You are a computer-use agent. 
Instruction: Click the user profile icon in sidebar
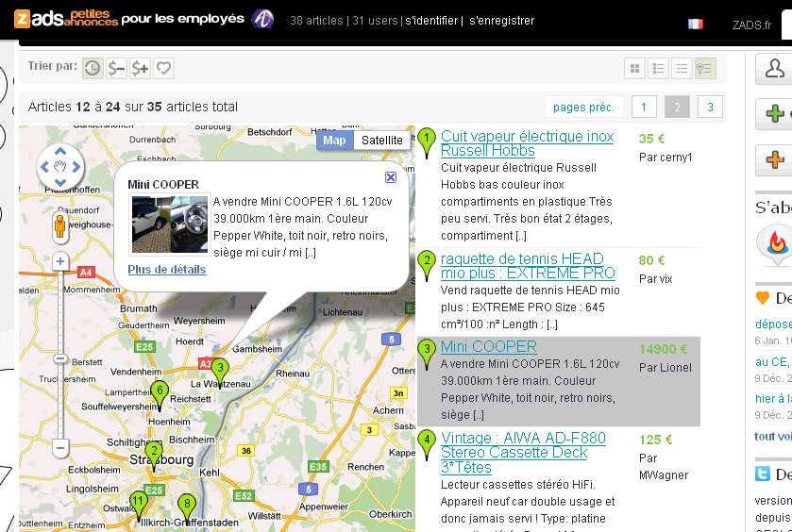pyautogui.click(x=774, y=68)
